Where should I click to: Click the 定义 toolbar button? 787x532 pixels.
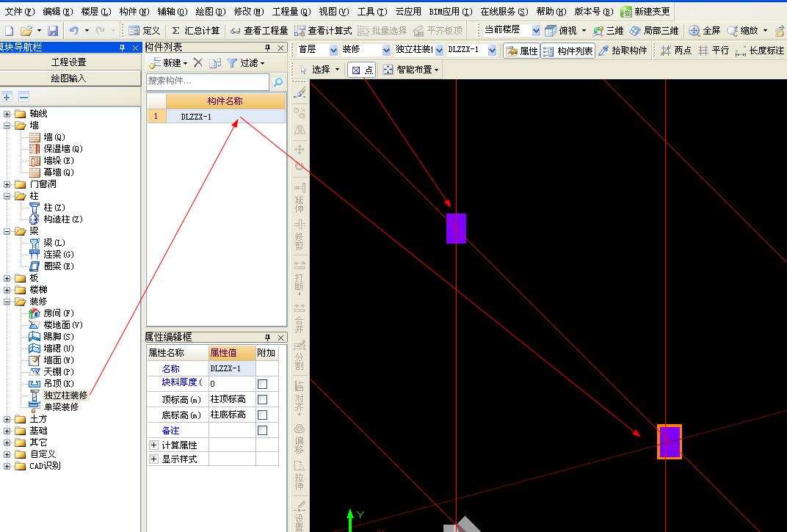click(145, 31)
